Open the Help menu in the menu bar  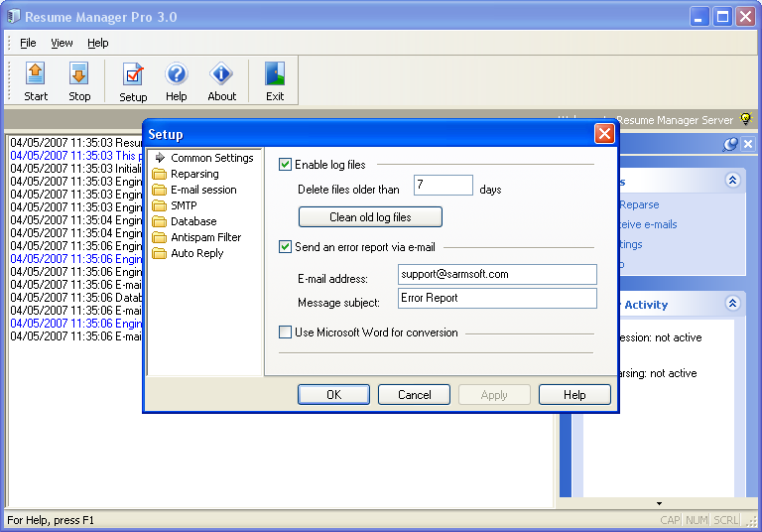pos(97,43)
